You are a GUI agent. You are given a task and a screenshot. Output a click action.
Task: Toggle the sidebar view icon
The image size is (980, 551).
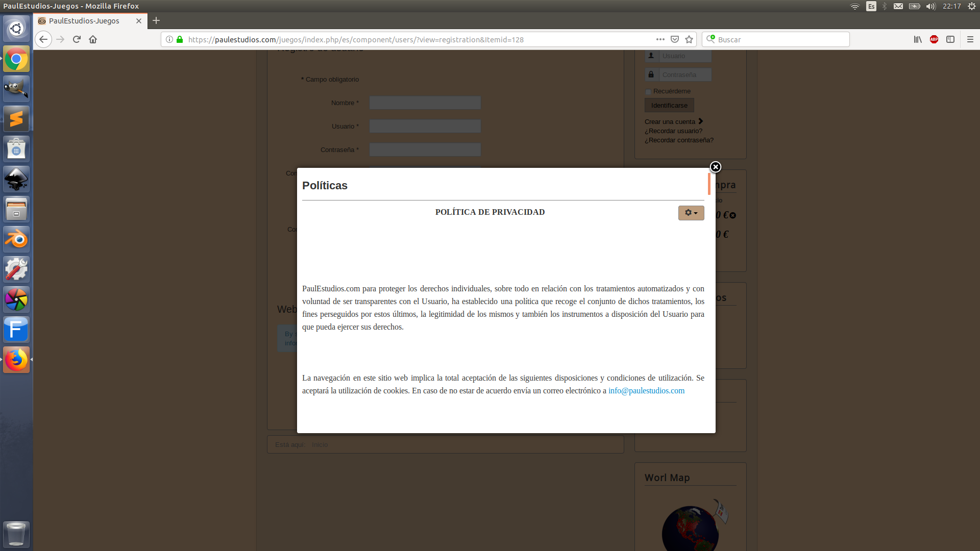point(950,39)
